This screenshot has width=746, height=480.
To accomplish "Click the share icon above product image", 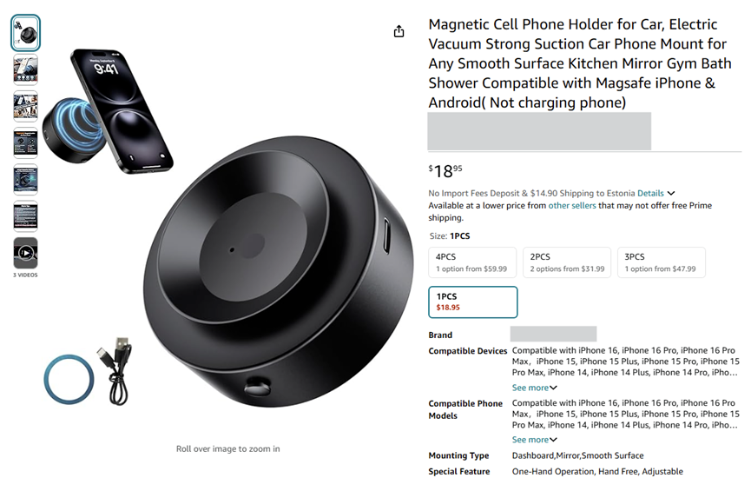I will (399, 31).
